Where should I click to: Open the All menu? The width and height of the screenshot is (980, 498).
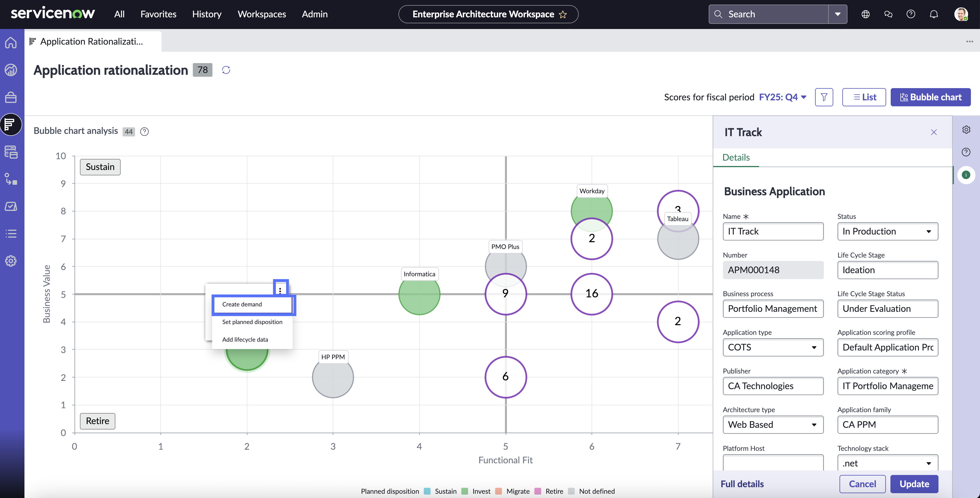(x=119, y=14)
